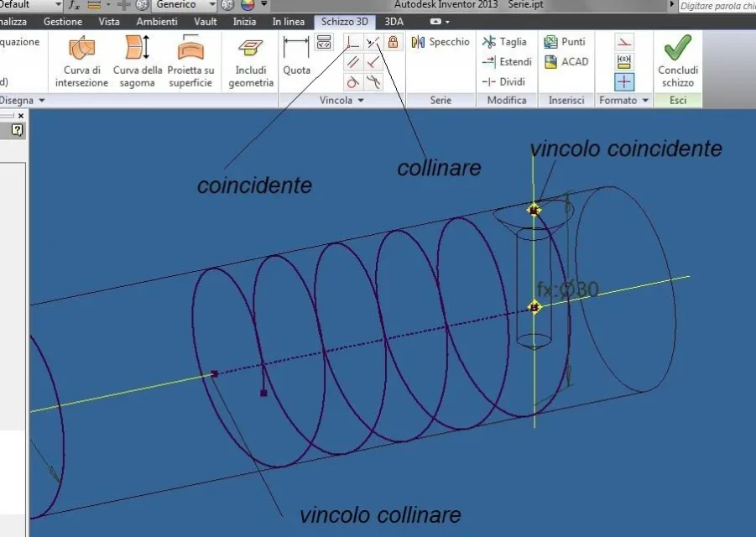756x537 pixels.
Task: Select the tangent constraint icon
Action: coord(353,82)
